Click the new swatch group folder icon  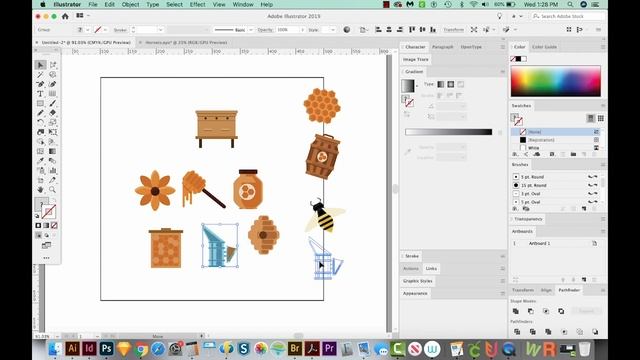573,154
